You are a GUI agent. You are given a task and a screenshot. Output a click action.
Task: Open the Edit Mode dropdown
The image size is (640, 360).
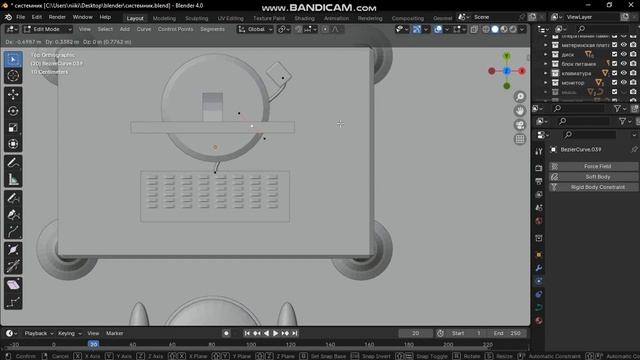pyautogui.click(x=47, y=29)
